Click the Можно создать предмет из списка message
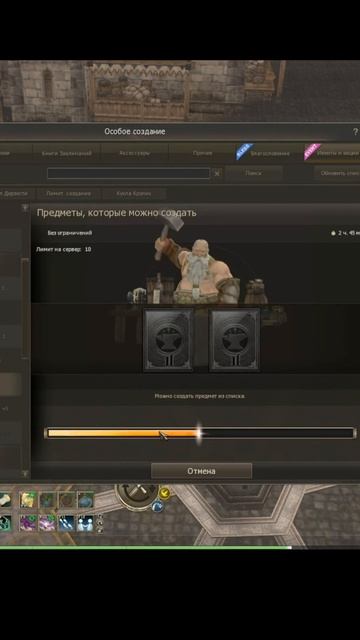This screenshot has width=360, height=640. [x=200, y=396]
